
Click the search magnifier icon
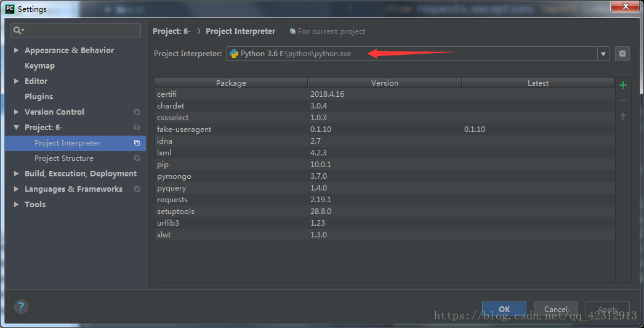18,30
